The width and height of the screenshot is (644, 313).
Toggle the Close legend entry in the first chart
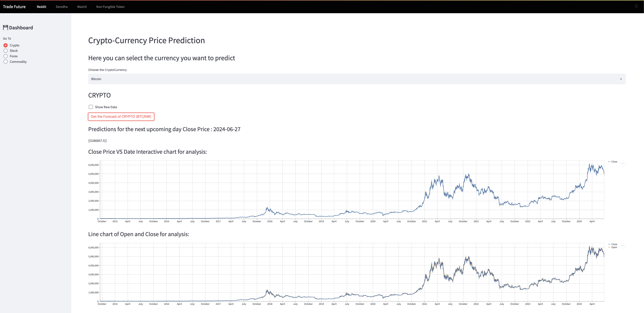[613, 162]
